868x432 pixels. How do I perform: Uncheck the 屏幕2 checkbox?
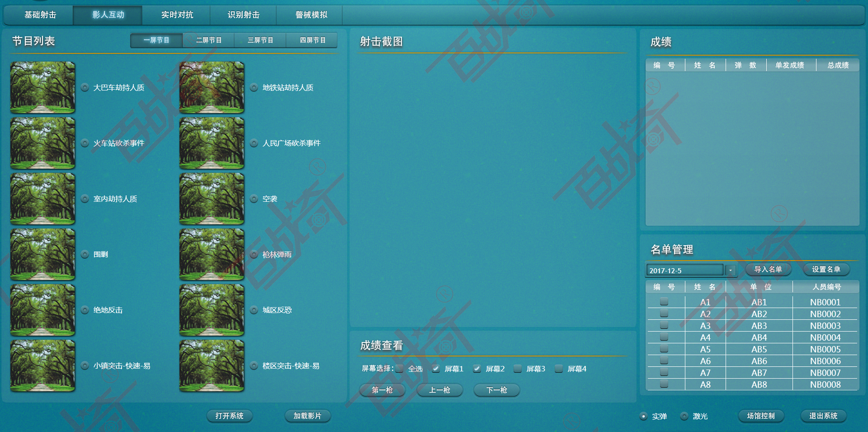477,369
